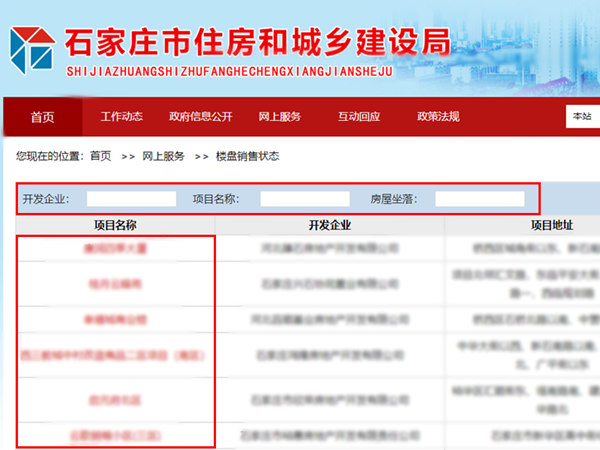Open the long fourth-row red project link
The image size is (600, 450).
[x=112, y=355]
